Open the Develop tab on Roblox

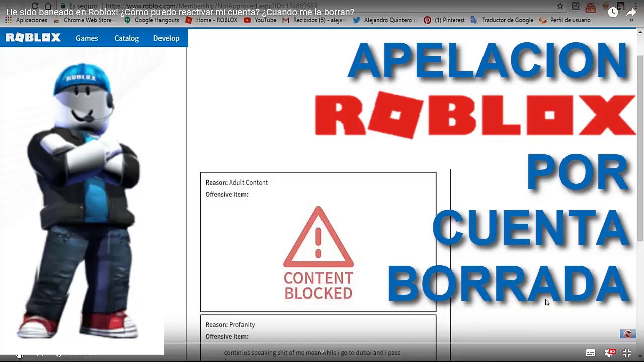click(166, 38)
